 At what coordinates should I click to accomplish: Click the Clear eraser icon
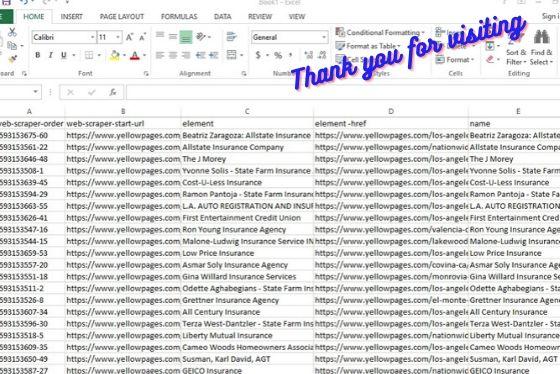tap(490, 60)
